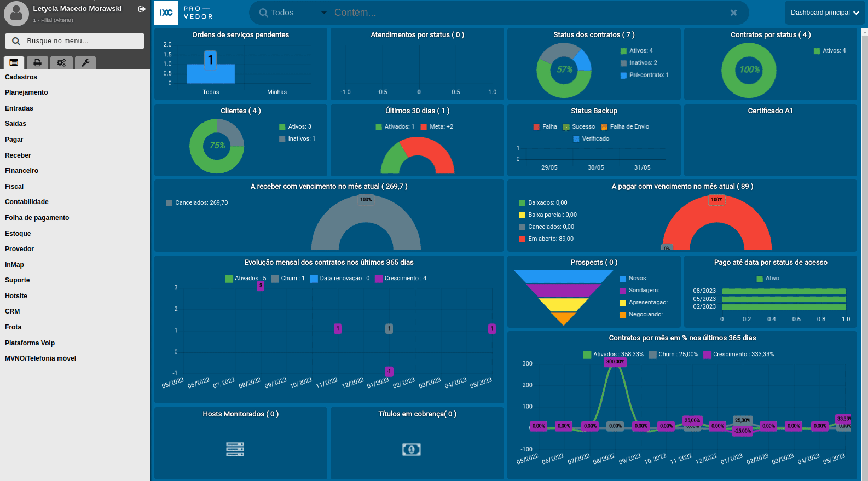This screenshot has height=481, width=868.
Task: Open the Financeiro menu item
Action: tap(22, 171)
